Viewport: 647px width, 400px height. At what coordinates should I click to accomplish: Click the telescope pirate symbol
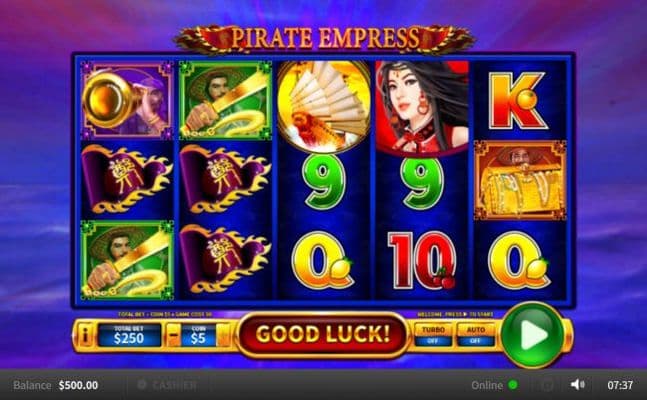click(127, 100)
